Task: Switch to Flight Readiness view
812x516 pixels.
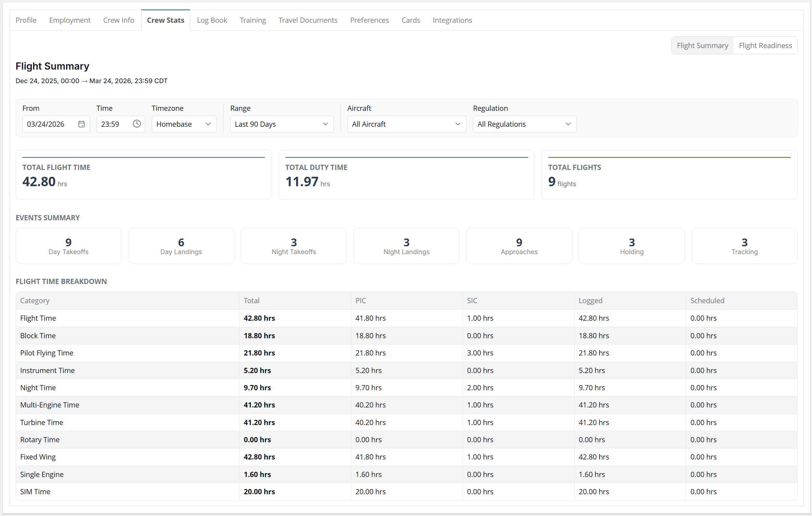Action: 765,45
